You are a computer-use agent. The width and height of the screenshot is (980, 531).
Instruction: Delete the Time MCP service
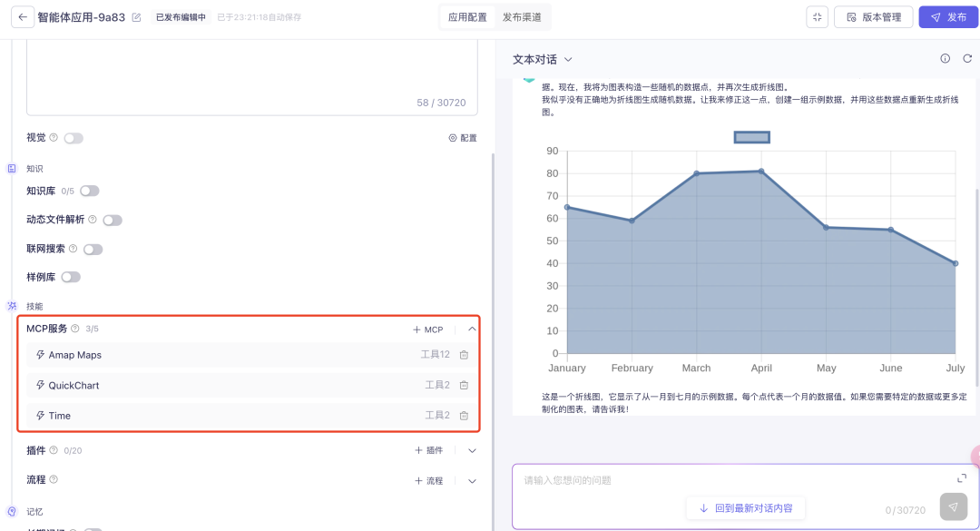pyautogui.click(x=464, y=416)
